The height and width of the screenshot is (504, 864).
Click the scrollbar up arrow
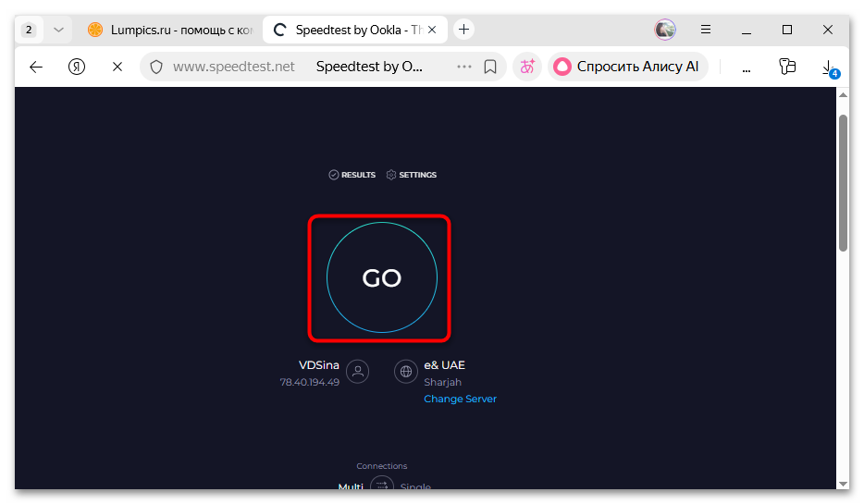coord(843,95)
